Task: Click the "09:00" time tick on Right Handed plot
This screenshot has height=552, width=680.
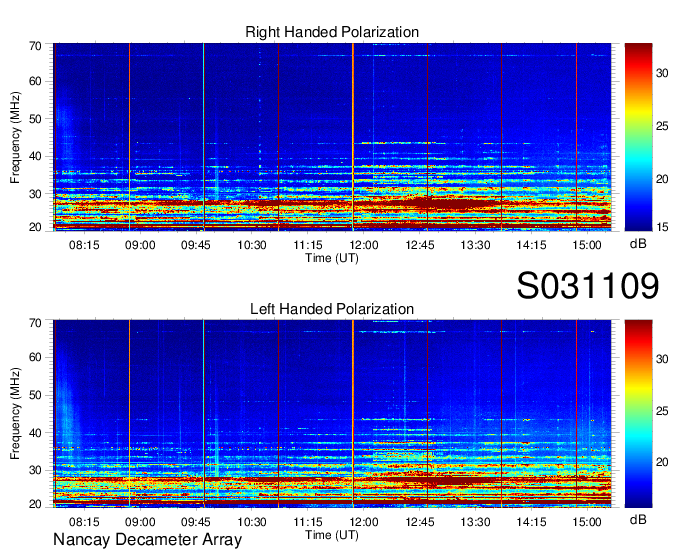Action: [140, 245]
